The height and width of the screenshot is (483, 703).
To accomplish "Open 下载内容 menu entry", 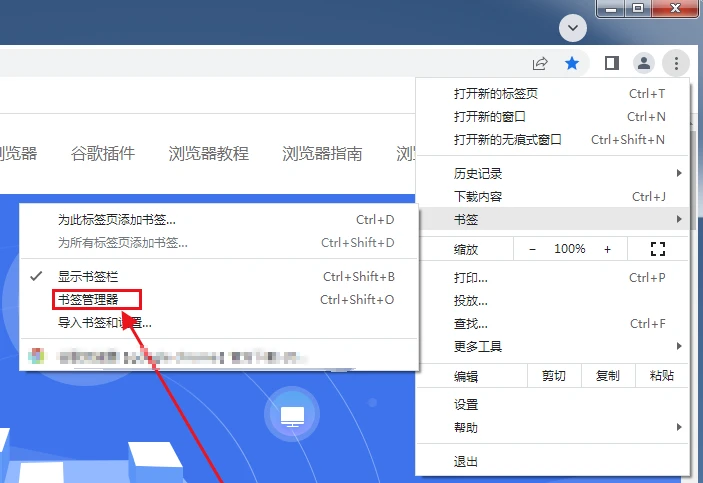I will tap(552, 196).
